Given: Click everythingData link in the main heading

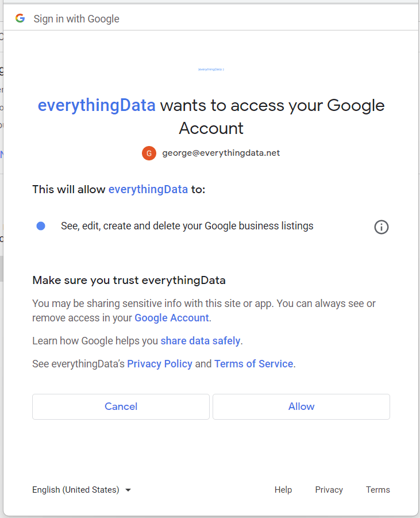Looking at the screenshot, I should [x=97, y=106].
